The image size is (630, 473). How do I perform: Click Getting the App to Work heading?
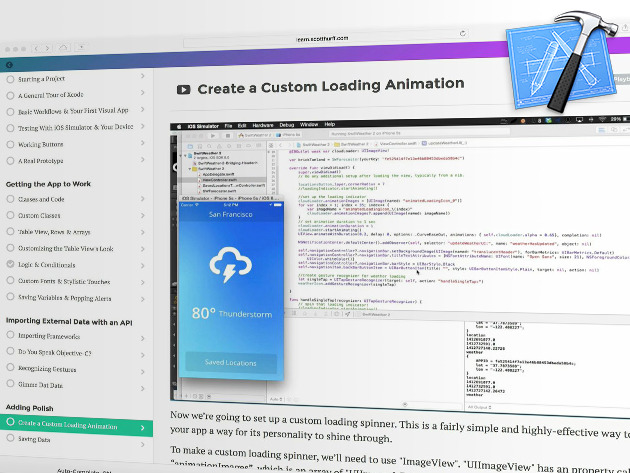[48, 184]
